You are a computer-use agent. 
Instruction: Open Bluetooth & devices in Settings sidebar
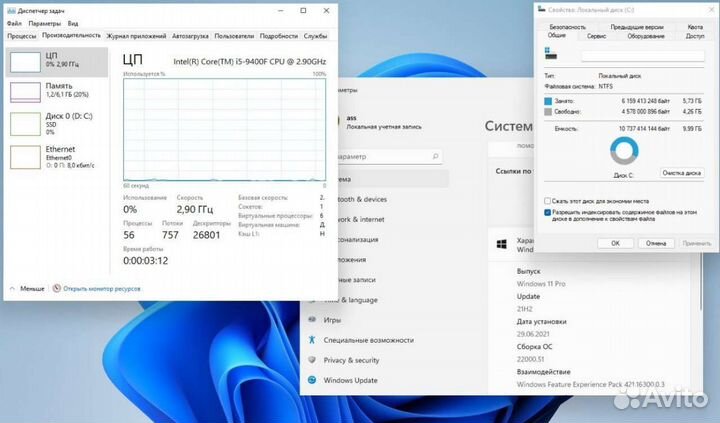coord(363,199)
